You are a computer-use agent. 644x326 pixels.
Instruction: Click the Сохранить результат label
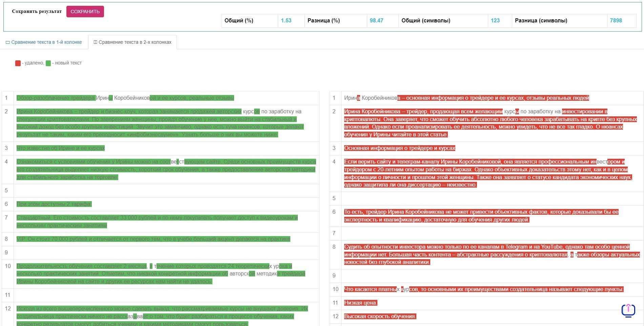click(x=37, y=11)
